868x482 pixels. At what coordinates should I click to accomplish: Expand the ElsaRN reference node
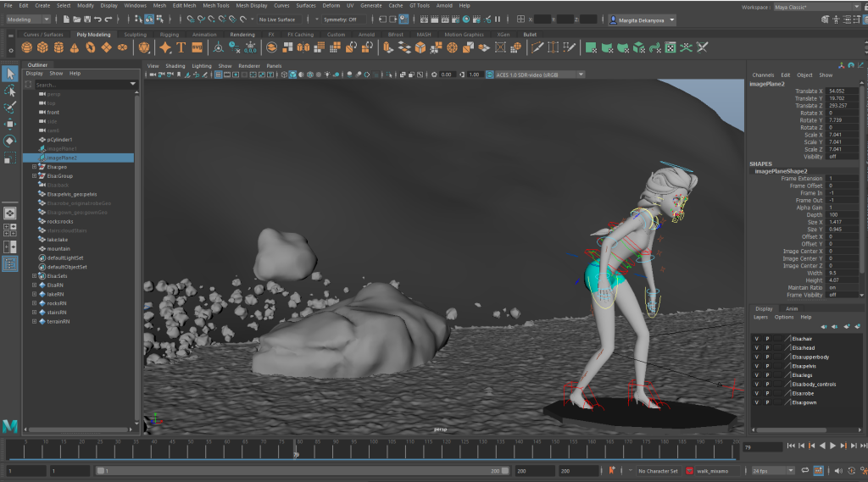tap(34, 285)
